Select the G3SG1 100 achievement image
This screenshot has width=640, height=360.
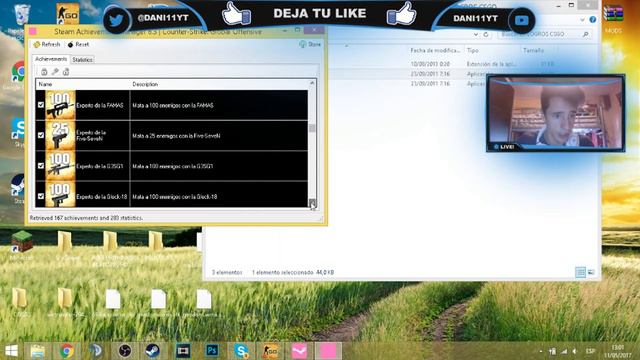click(x=60, y=166)
